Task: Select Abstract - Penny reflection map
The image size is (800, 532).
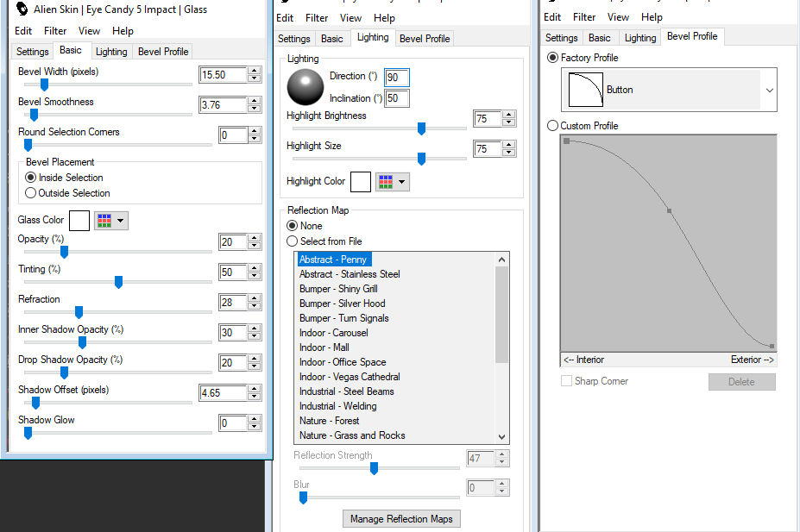Action: point(333,260)
